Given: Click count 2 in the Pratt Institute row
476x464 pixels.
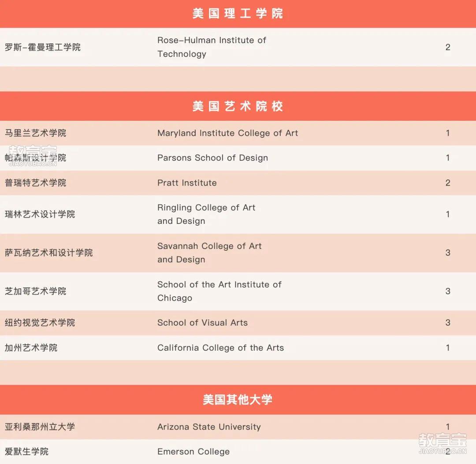Looking at the screenshot, I should 448,183.
